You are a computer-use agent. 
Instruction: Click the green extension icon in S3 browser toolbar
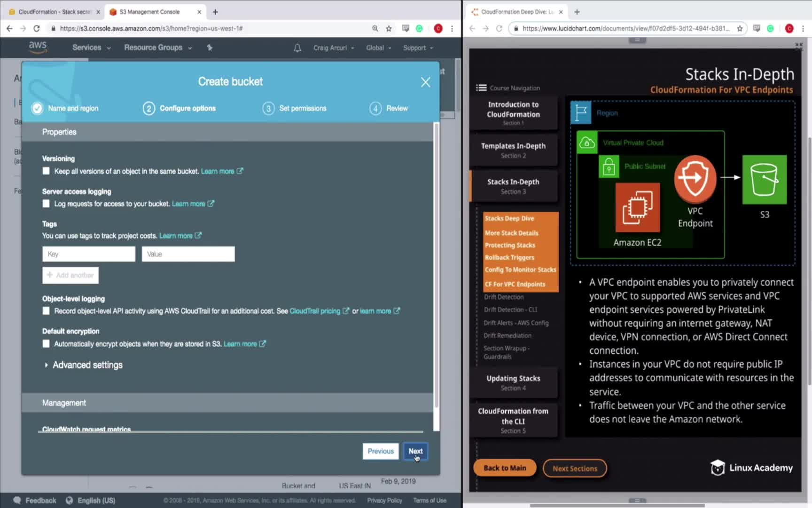click(419, 29)
